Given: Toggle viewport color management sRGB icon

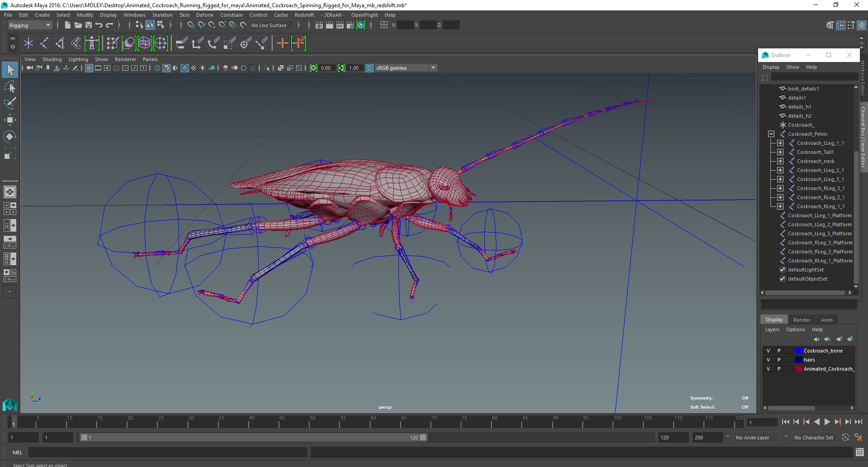Looking at the screenshot, I should 369,68.
